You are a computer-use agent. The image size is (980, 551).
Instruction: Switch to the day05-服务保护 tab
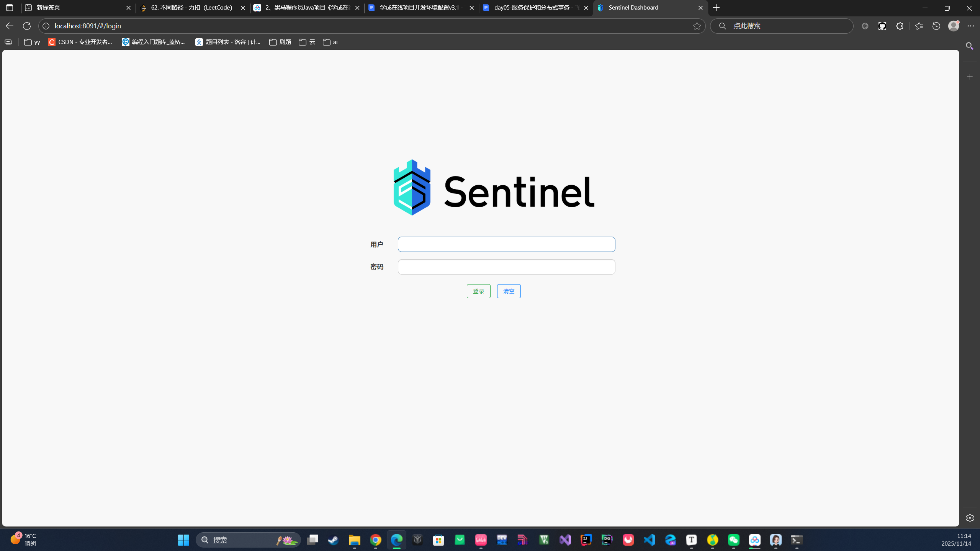click(532, 8)
